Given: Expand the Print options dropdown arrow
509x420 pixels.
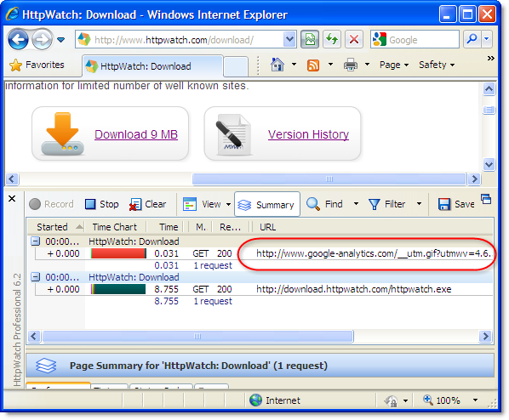Looking at the screenshot, I should click(x=367, y=65).
